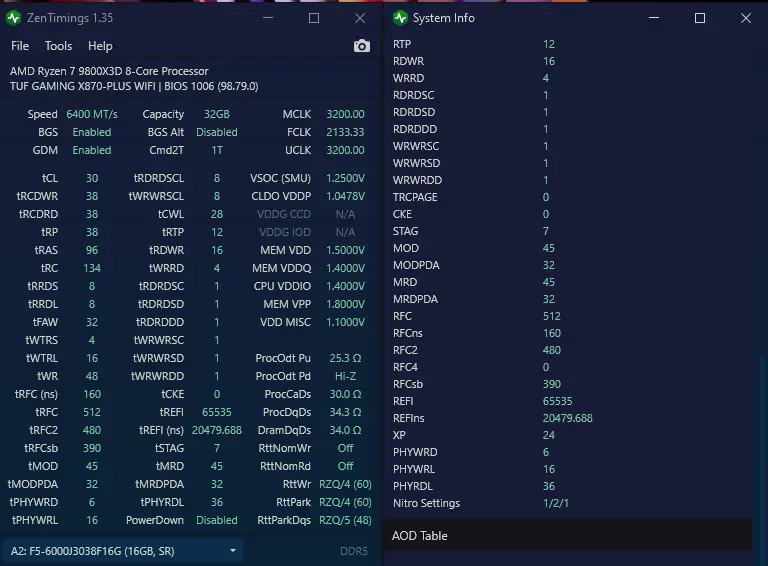
Task: Open the Tools menu
Action: [x=58, y=46]
